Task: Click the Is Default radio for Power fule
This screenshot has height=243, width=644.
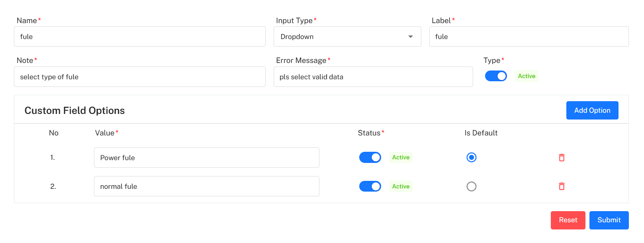Action: 472,157
